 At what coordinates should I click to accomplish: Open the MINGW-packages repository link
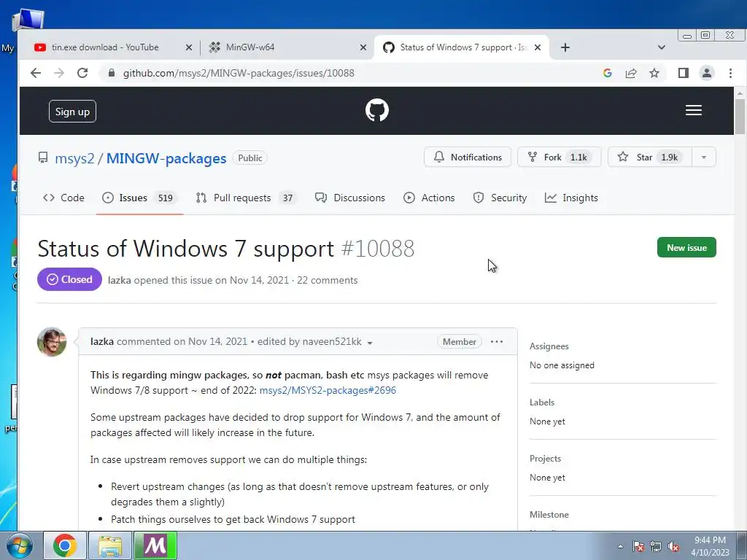click(166, 158)
